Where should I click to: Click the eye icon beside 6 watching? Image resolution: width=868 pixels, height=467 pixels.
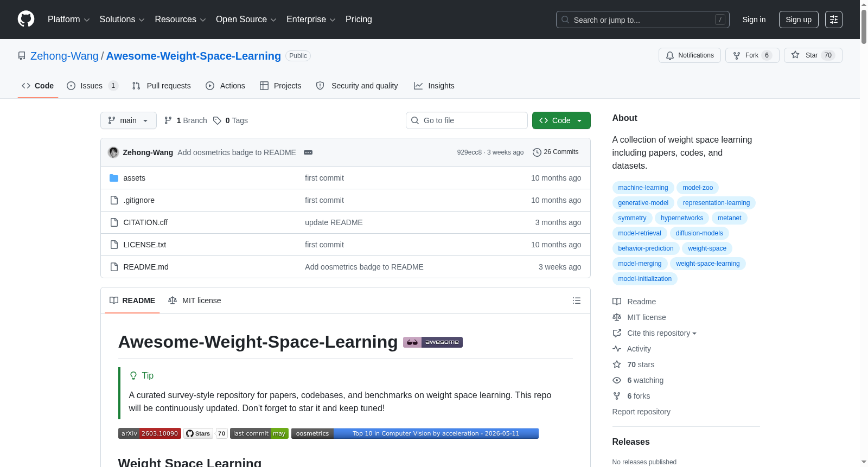pos(617,380)
